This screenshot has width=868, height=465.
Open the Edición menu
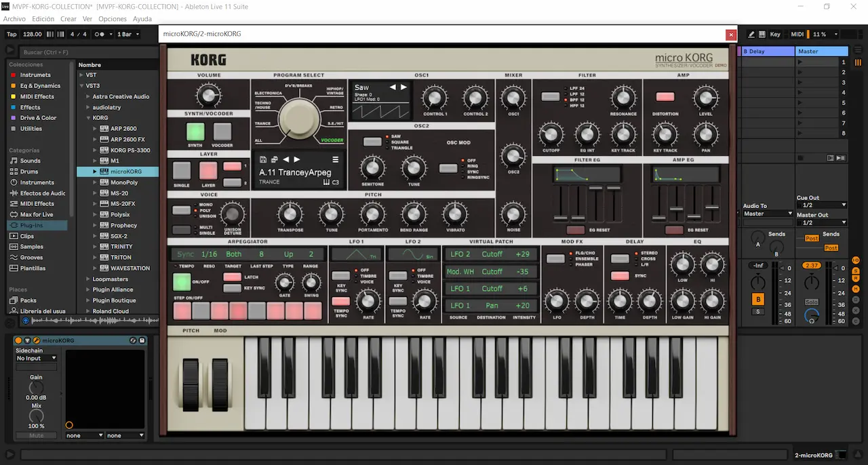pyautogui.click(x=43, y=19)
